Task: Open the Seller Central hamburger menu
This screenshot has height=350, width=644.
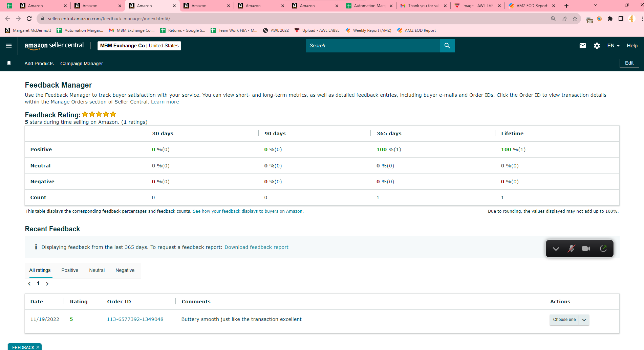Action: (x=9, y=46)
